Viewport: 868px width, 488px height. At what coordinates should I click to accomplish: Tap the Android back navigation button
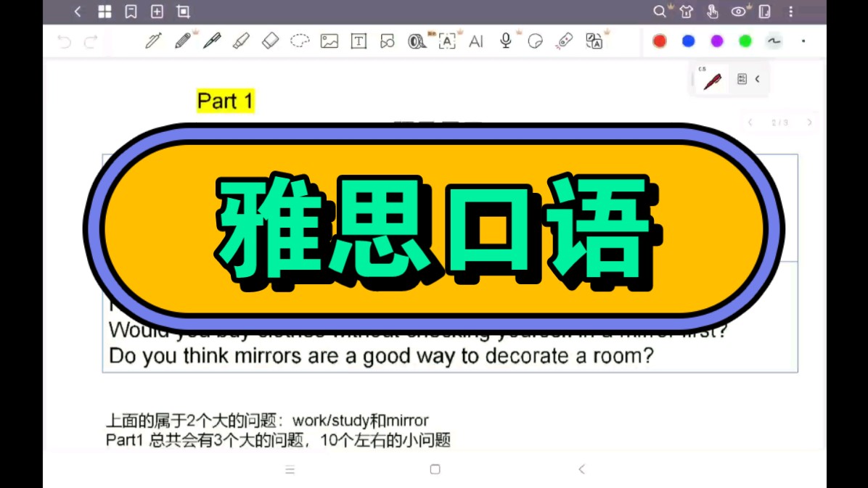tap(581, 469)
